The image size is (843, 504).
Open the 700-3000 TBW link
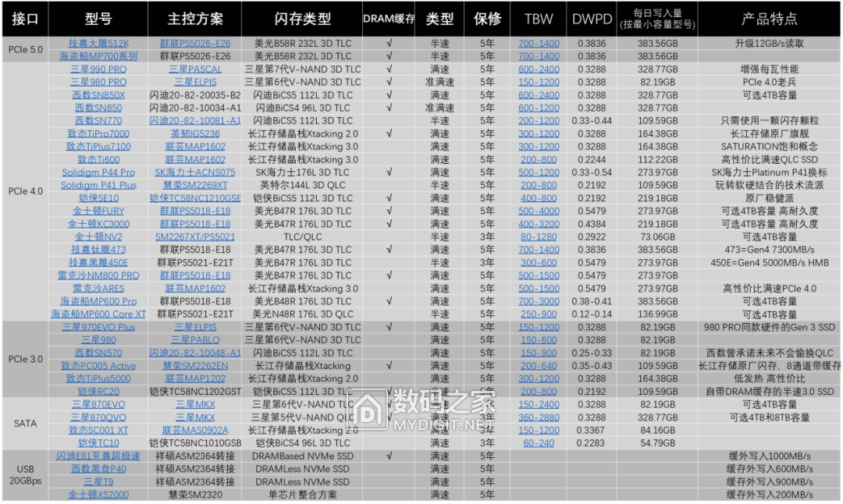click(x=539, y=301)
